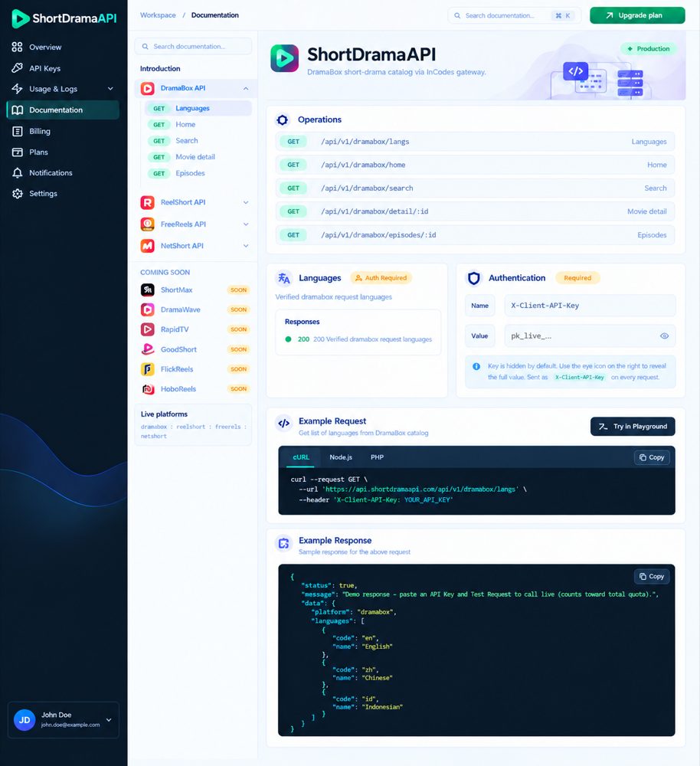700x766 pixels.
Task: Click the Production environment badge
Action: [x=649, y=49]
